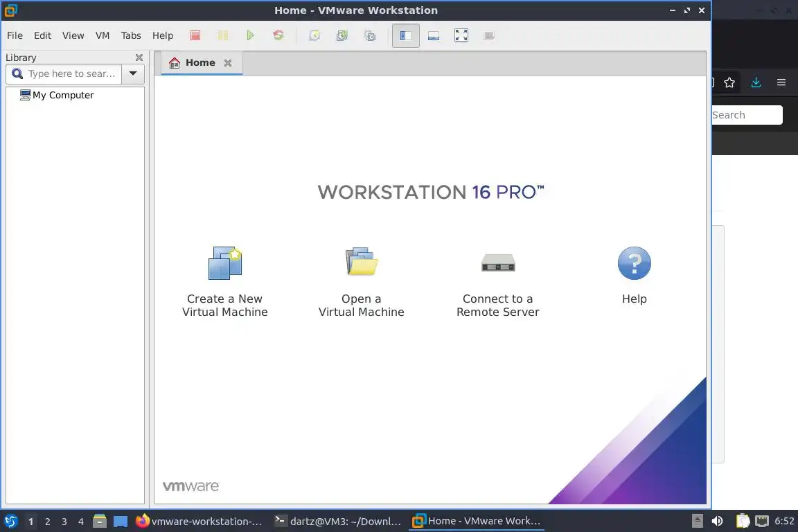The image size is (798, 532).
Task: Click the take snapshot toolbar icon
Action: point(314,35)
